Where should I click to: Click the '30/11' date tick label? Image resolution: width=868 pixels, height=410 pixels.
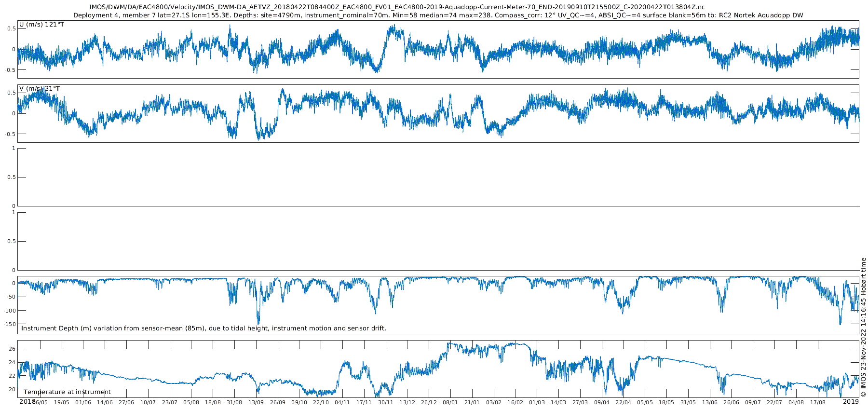pos(386,402)
